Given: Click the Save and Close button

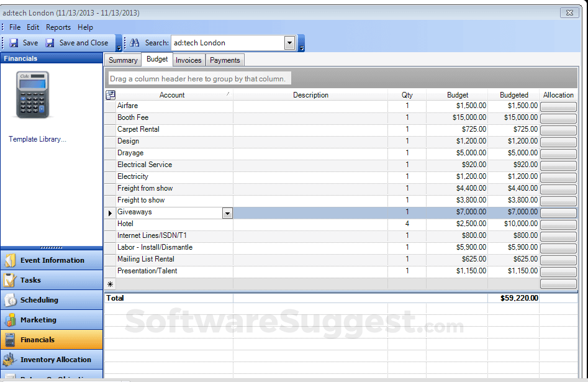Looking at the screenshot, I should click(x=78, y=43).
